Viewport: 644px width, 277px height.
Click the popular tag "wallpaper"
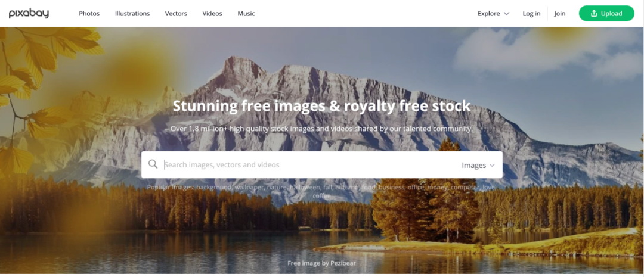click(x=249, y=188)
